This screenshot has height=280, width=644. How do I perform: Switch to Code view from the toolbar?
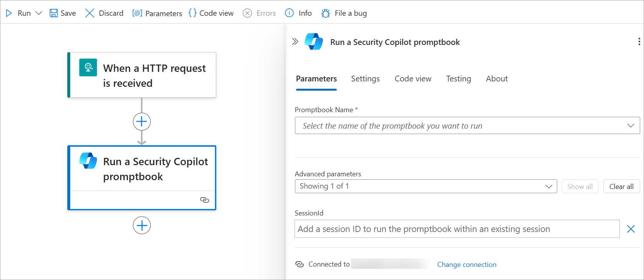(x=211, y=13)
